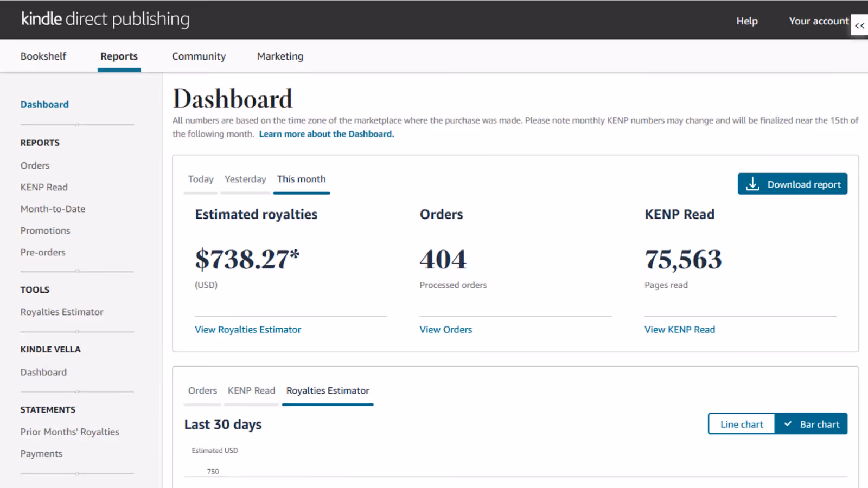This screenshot has width=868, height=488.
Task: Open the Promotions report
Action: click(45, 230)
